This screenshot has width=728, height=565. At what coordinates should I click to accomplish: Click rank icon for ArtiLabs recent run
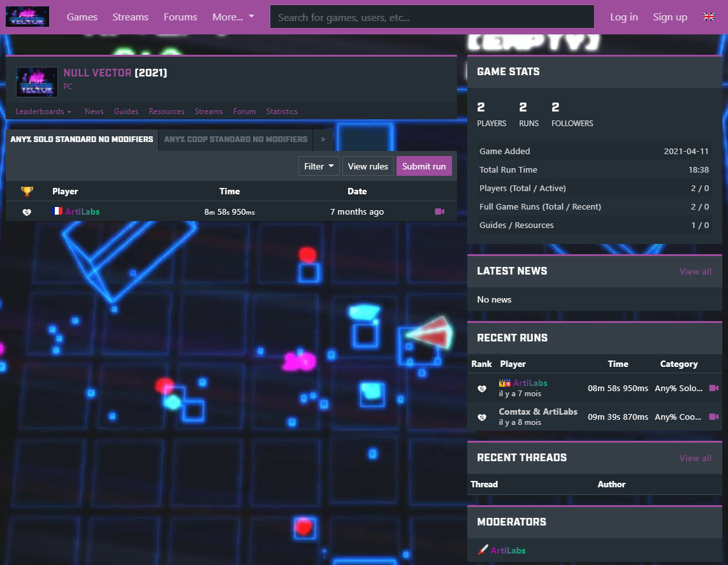pos(482,389)
